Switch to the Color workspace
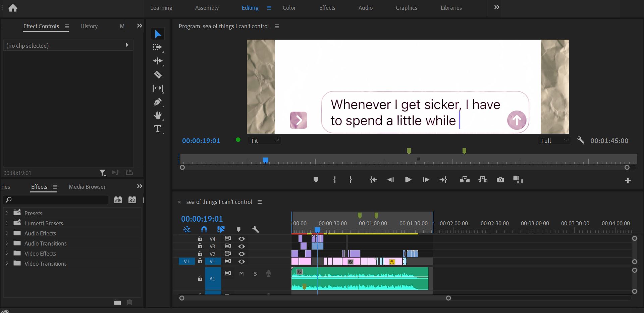644x313 pixels. (289, 8)
